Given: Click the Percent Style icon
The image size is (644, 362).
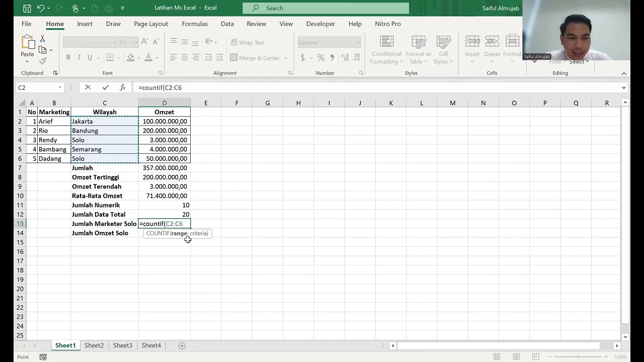Looking at the screenshot, I should [321, 57].
